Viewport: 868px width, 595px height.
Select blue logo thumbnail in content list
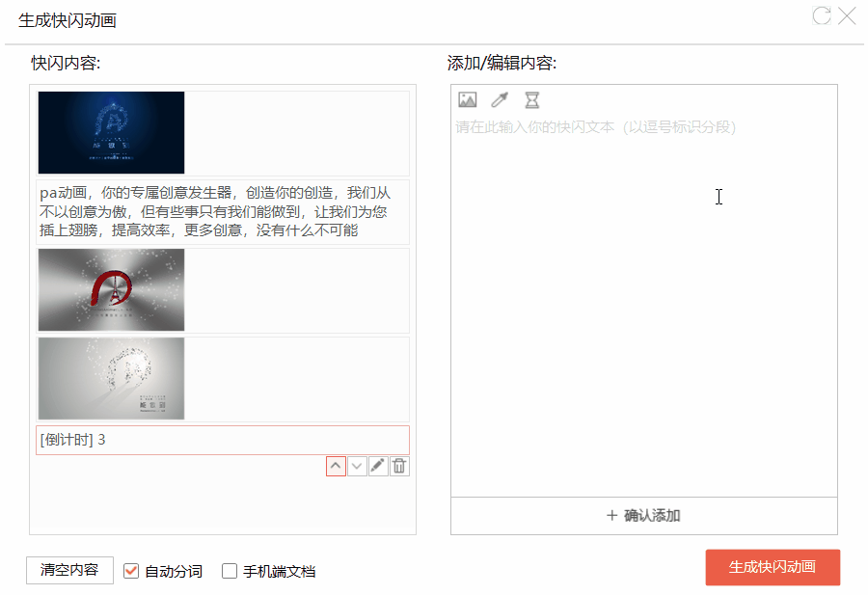[x=111, y=133]
